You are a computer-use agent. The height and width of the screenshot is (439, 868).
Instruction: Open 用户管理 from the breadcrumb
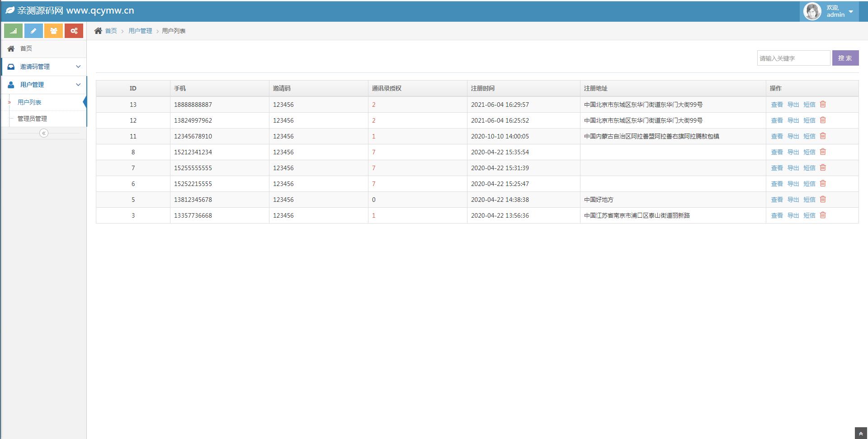click(x=140, y=31)
